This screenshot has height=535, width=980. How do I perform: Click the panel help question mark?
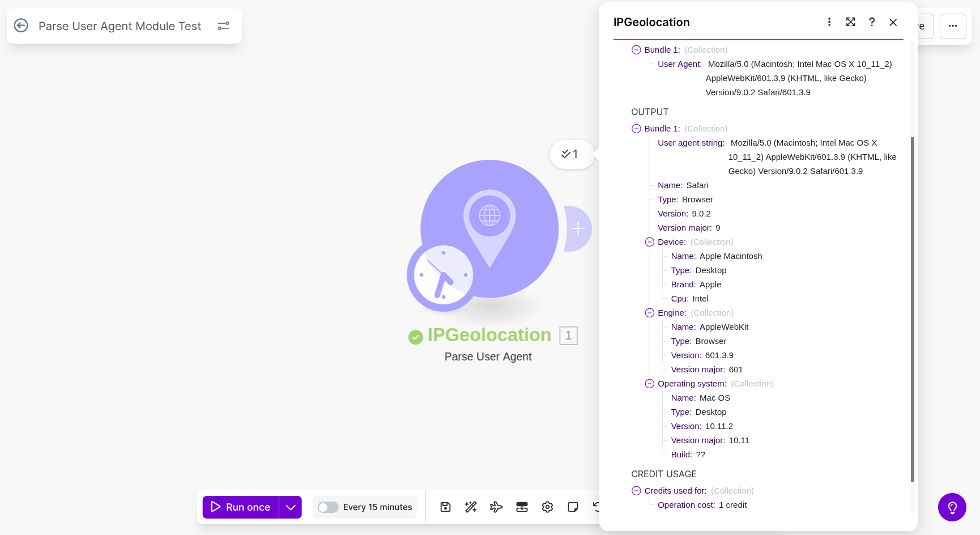click(872, 22)
